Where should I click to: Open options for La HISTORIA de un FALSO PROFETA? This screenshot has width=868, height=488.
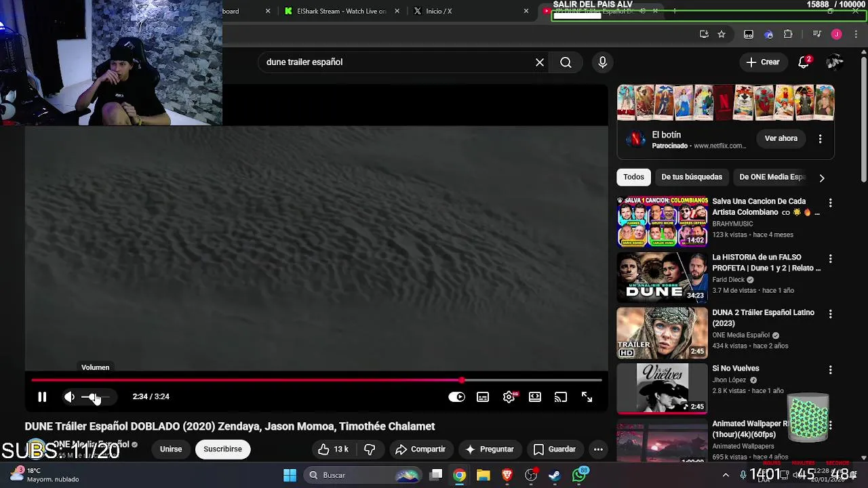point(830,259)
